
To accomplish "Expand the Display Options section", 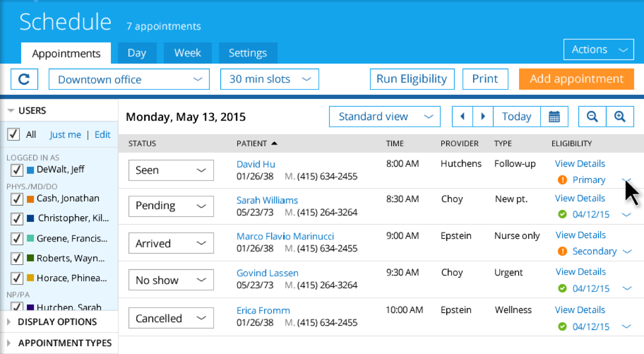I will 57,322.
